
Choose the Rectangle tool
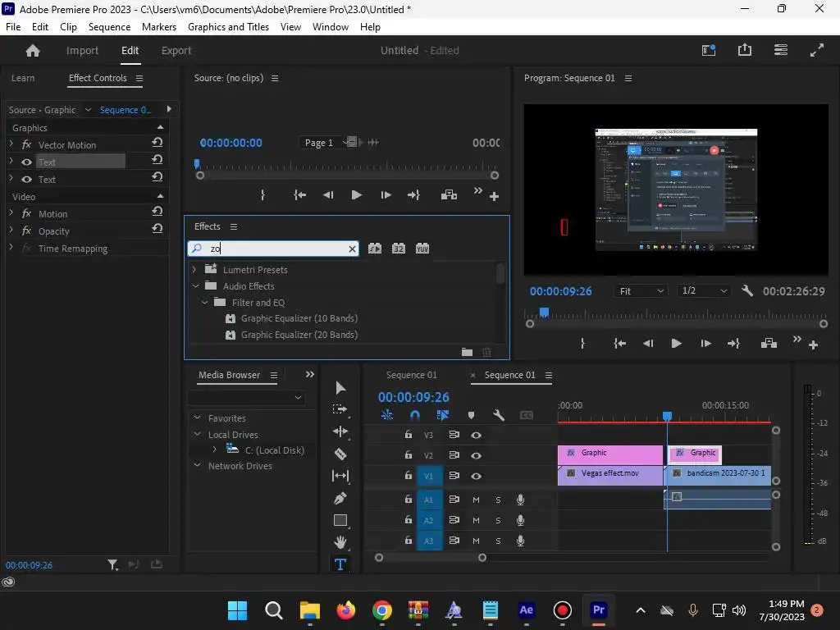pyautogui.click(x=340, y=520)
